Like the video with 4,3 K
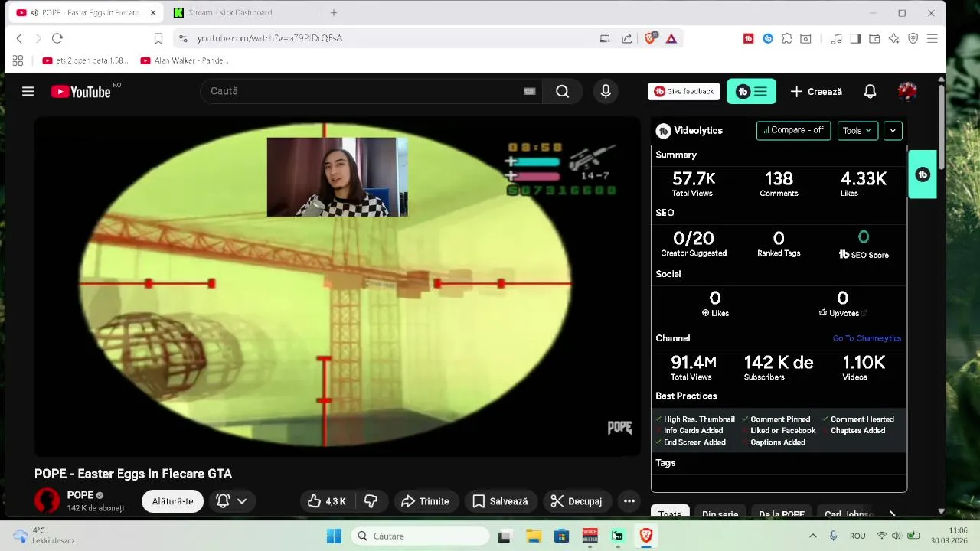 [x=327, y=501]
